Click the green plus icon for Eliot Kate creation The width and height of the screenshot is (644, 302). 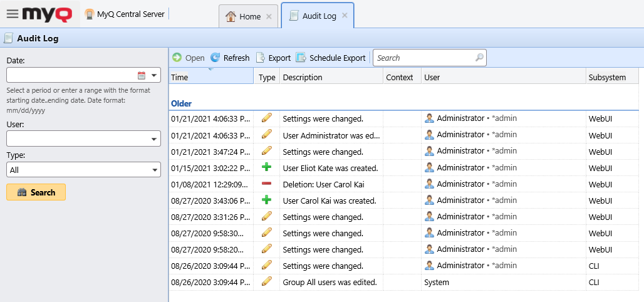pyautogui.click(x=266, y=168)
